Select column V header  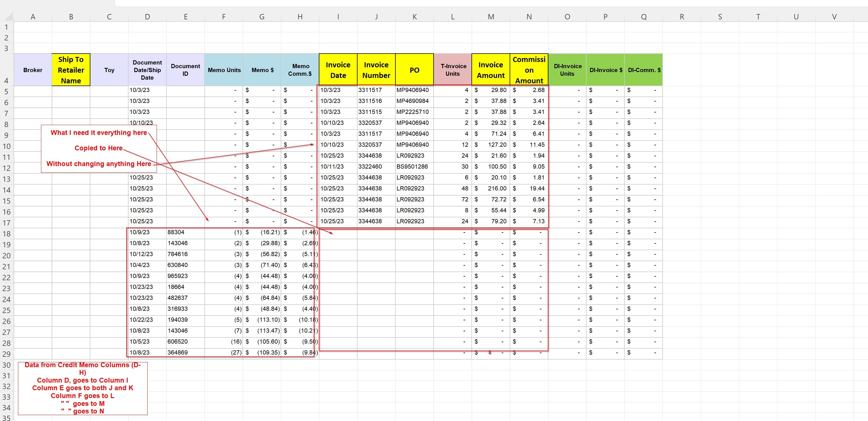click(x=834, y=17)
